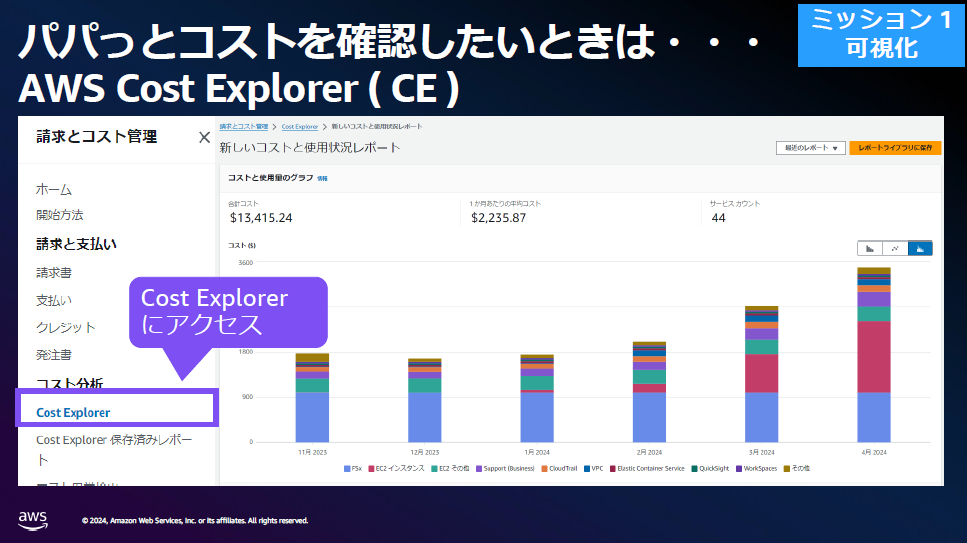The height and width of the screenshot is (543, 967).
Task: Click the 3600 y-axis label
Action: pyautogui.click(x=245, y=263)
